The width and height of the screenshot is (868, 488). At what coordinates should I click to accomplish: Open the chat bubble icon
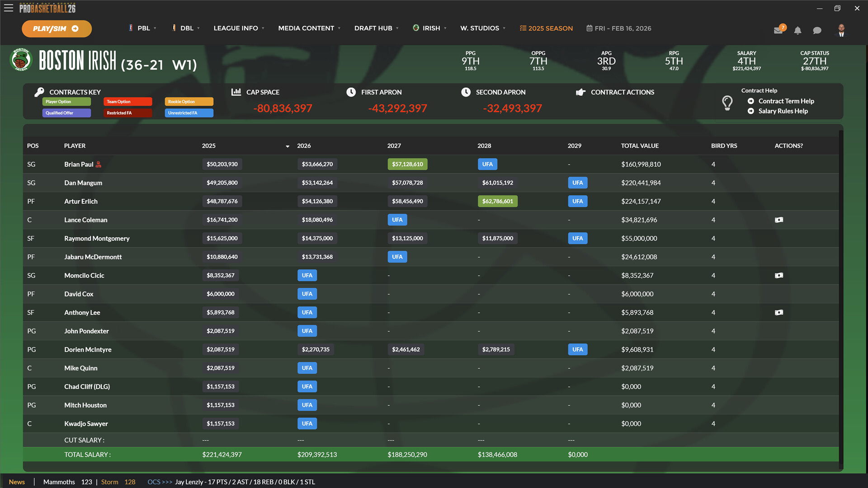tap(817, 30)
